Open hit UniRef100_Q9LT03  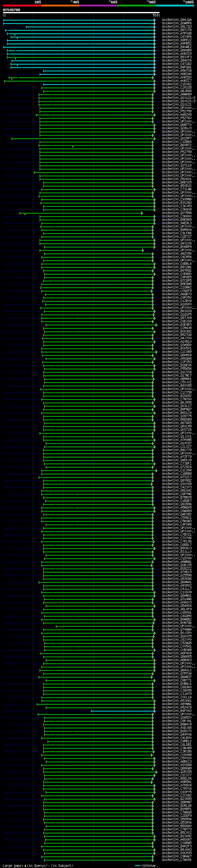pos(177,26)
